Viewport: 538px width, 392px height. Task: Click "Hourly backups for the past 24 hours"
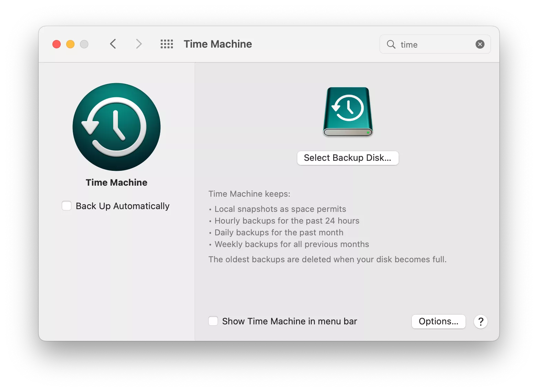click(287, 220)
